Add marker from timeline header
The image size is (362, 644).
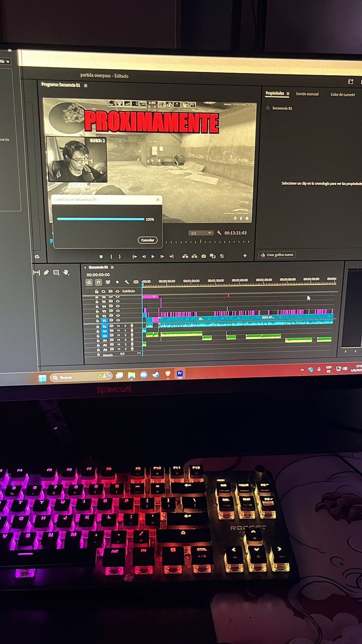pos(117,282)
